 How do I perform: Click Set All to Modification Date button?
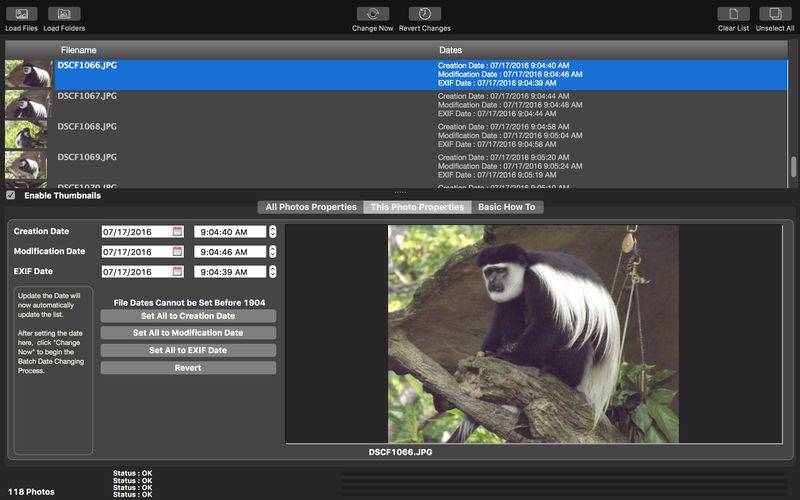pos(188,333)
